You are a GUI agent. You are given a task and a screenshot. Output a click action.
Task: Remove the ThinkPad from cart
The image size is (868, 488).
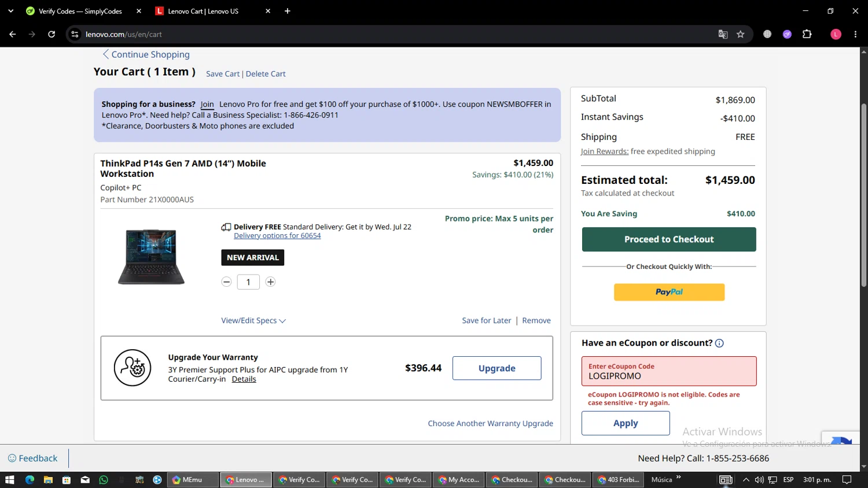[x=536, y=320]
